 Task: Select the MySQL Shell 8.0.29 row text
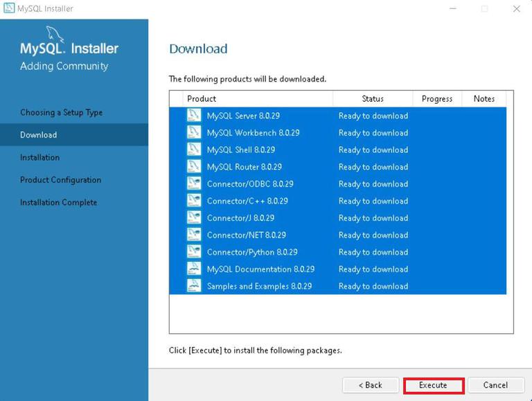click(241, 150)
